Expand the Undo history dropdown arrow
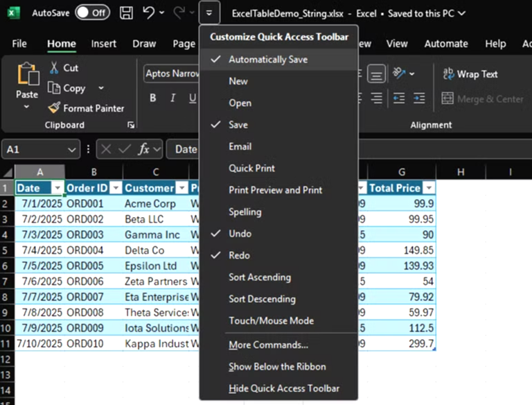 [162, 13]
